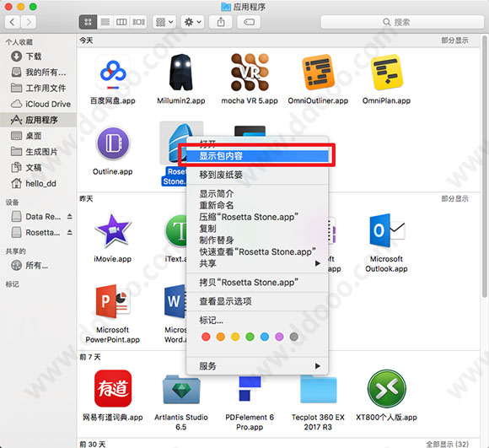Screen dimensions: 489x448
Task: Select the 网易有道词典.app icon
Action: pos(113,388)
